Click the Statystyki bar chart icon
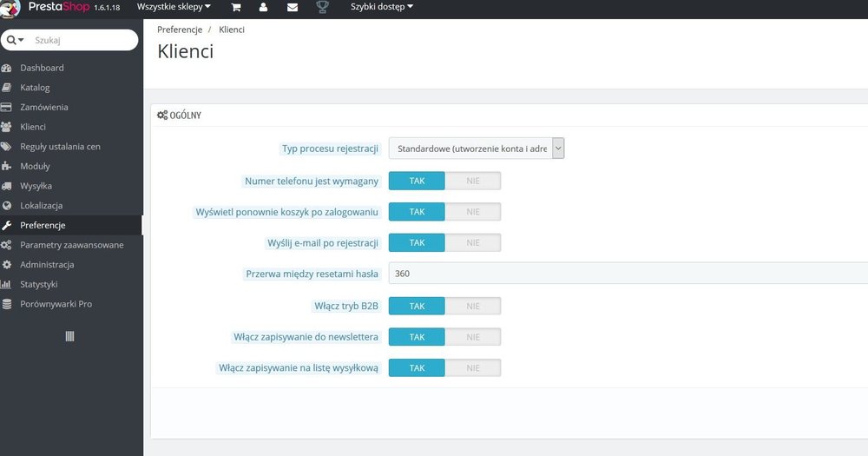 coord(6,284)
